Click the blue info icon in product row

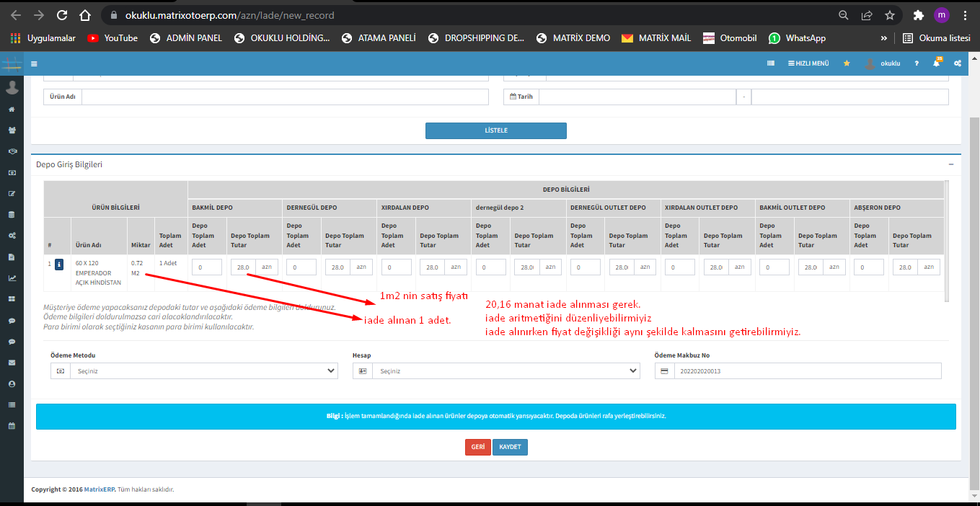[59, 264]
